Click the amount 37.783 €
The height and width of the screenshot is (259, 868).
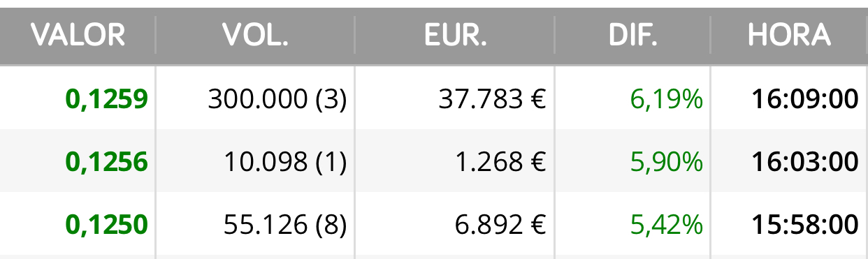[x=492, y=100]
